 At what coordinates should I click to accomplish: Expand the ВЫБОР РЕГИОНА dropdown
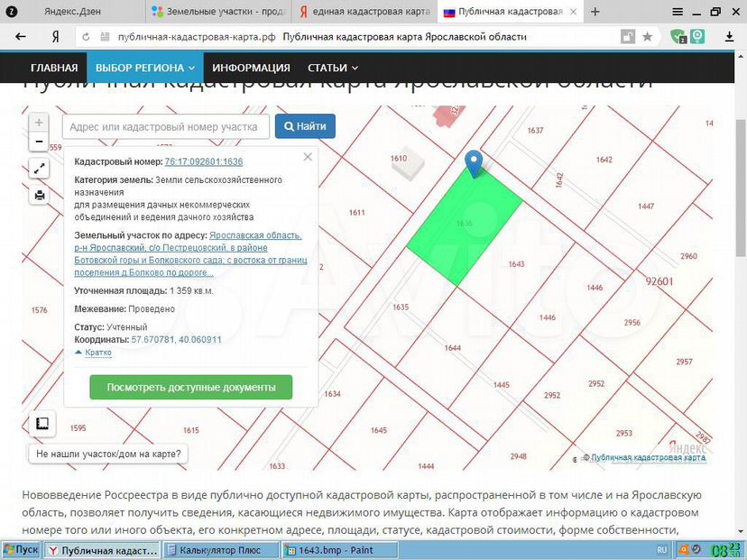145,68
